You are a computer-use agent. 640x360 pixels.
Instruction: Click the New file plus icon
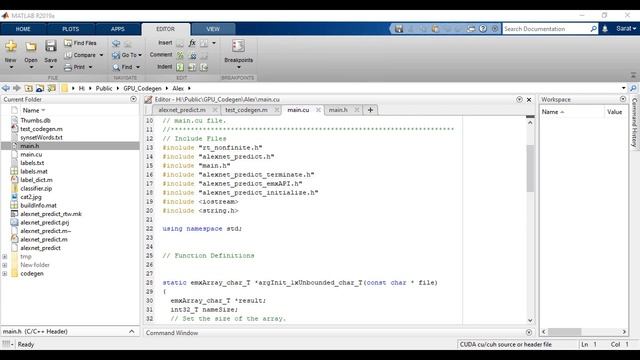click(x=11, y=46)
